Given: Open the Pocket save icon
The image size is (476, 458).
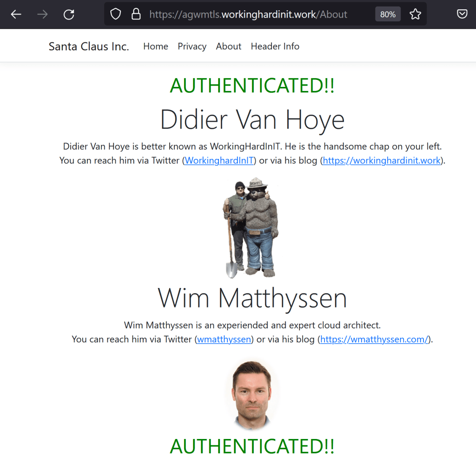Looking at the screenshot, I should [x=462, y=14].
